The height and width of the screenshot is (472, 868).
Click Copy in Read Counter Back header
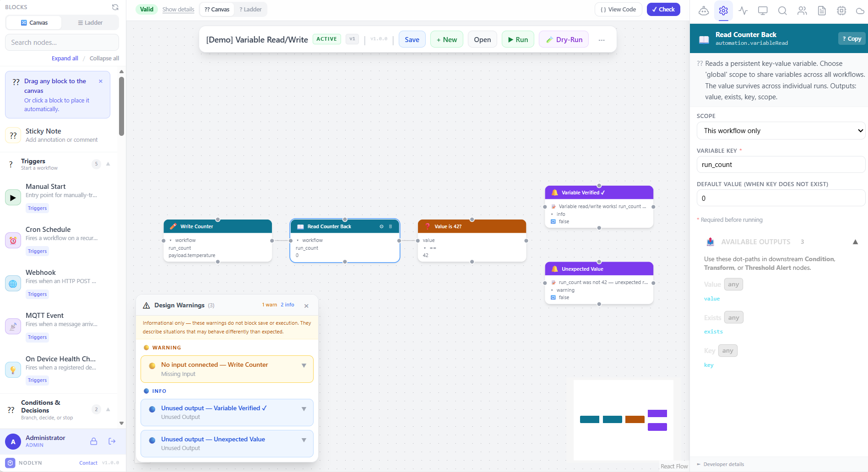click(x=852, y=39)
